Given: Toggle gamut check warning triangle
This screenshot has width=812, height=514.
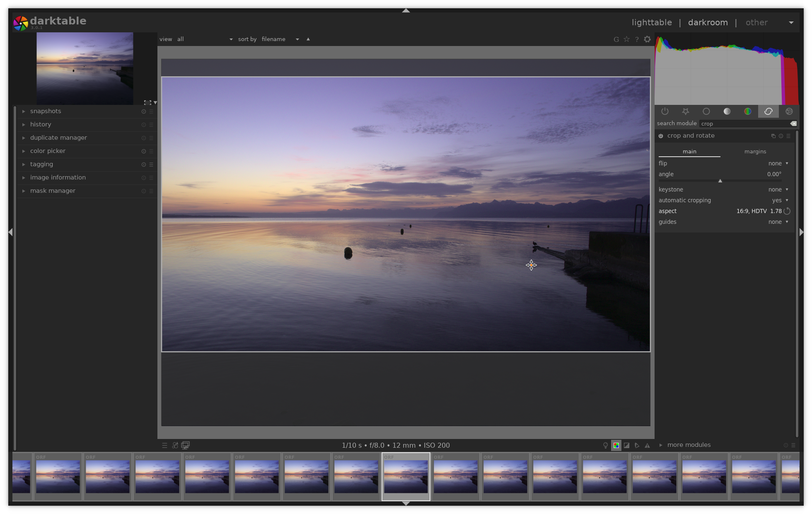Looking at the screenshot, I should click(x=647, y=445).
